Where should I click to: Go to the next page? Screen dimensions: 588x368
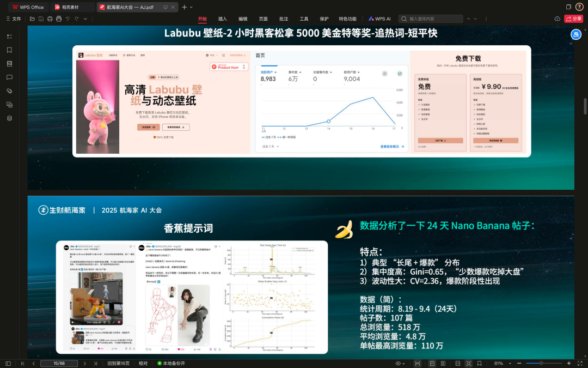84,364
